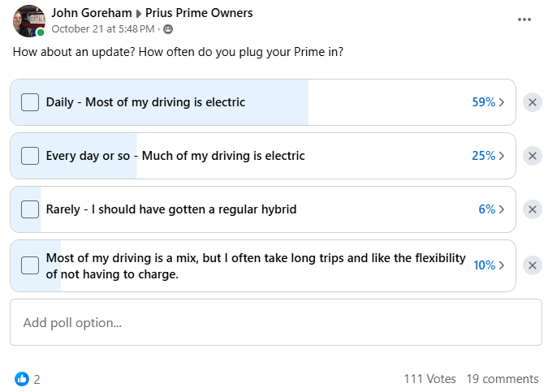Screen dimensions: 548x392
Task: Click the Add poll option field
Action: 275,322
